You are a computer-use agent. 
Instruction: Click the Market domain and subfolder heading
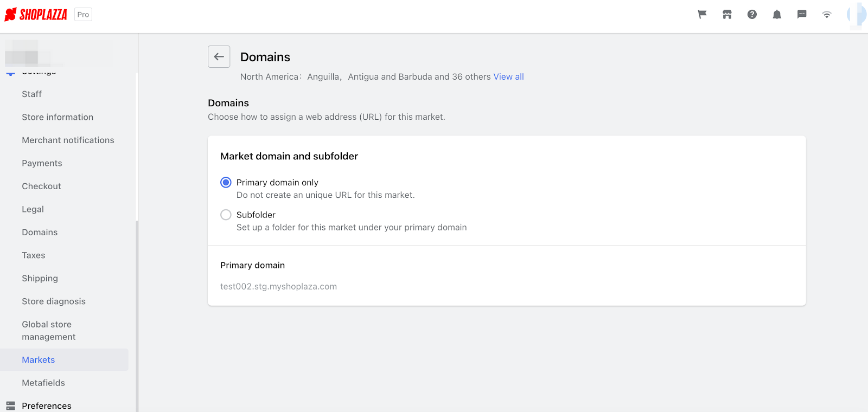pos(289,156)
